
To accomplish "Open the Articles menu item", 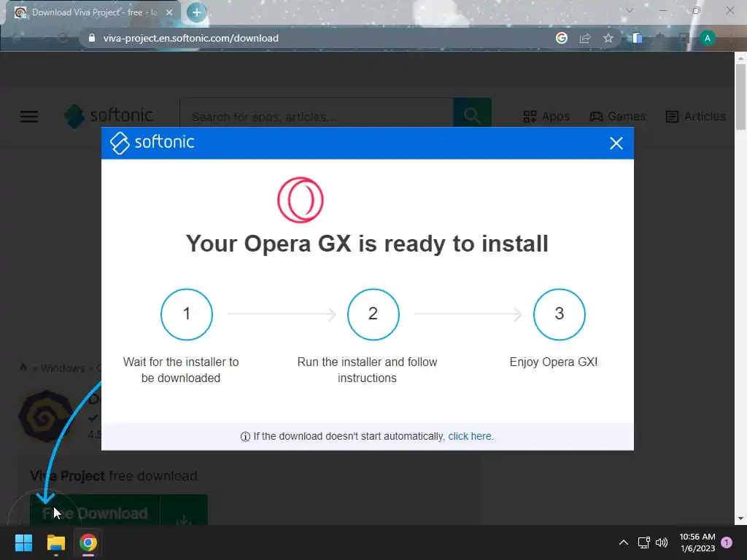I will click(x=695, y=116).
